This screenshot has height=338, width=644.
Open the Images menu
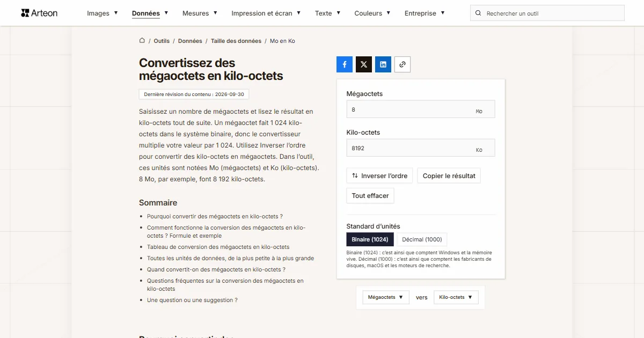pyautogui.click(x=103, y=13)
